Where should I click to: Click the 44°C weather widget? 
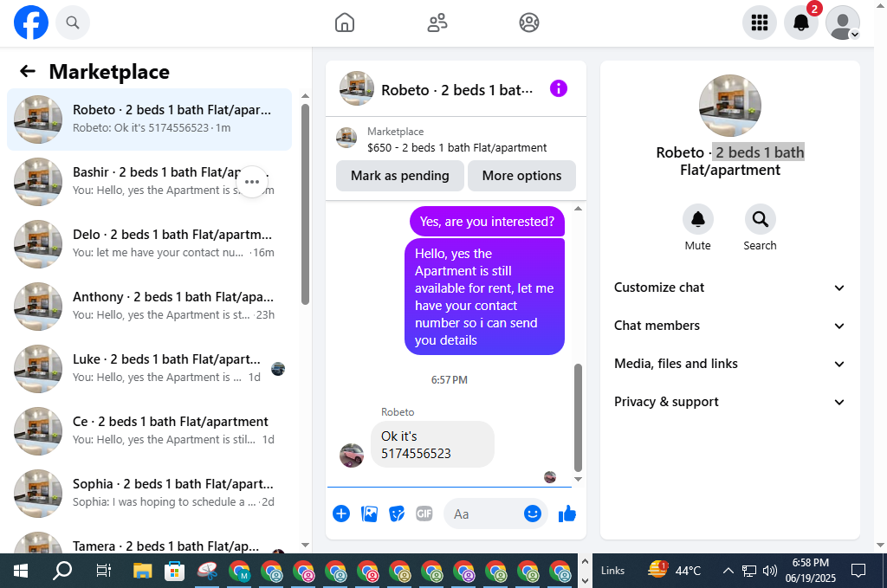(675, 570)
